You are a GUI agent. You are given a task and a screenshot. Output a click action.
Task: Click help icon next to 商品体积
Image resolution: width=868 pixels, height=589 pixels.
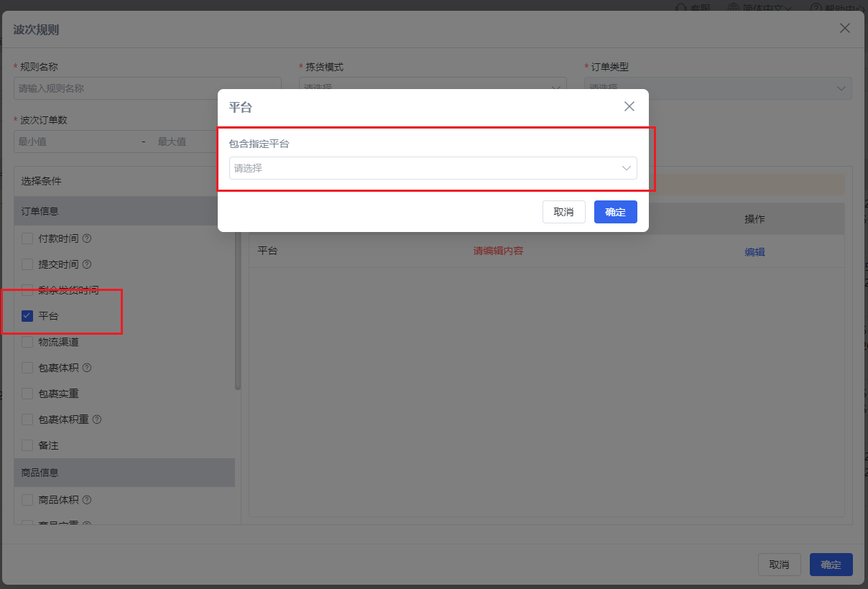87,500
